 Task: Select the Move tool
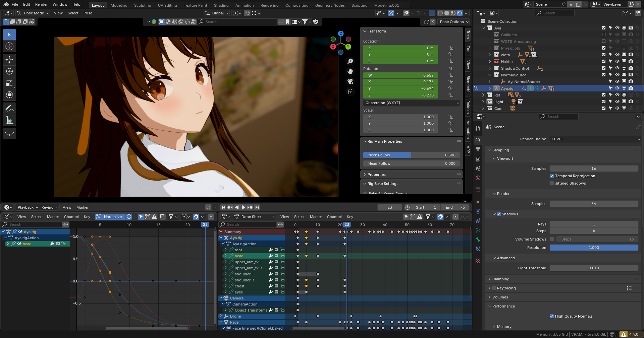[9, 60]
